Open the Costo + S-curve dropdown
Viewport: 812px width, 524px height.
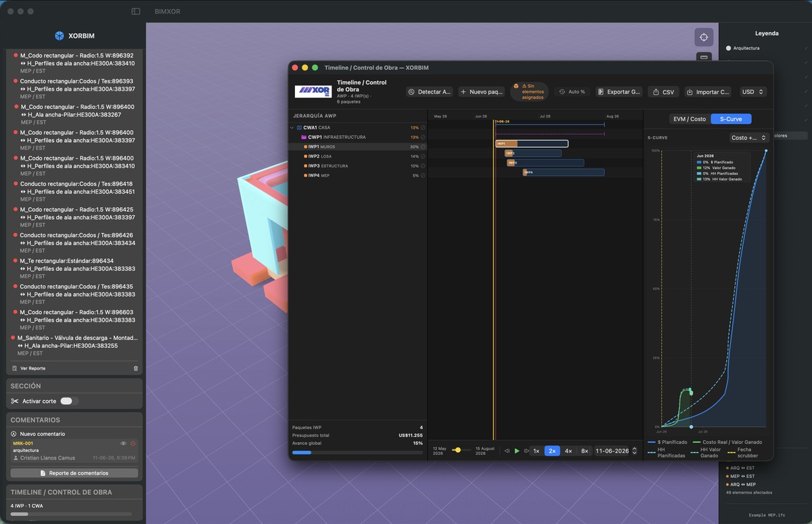click(748, 137)
